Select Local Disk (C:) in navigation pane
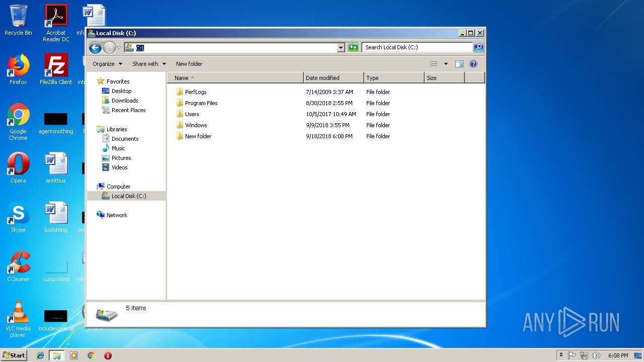 126,196
